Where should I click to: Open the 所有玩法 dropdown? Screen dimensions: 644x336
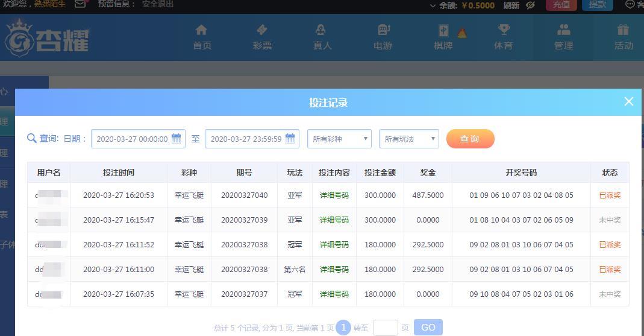(x=408, y=139)
